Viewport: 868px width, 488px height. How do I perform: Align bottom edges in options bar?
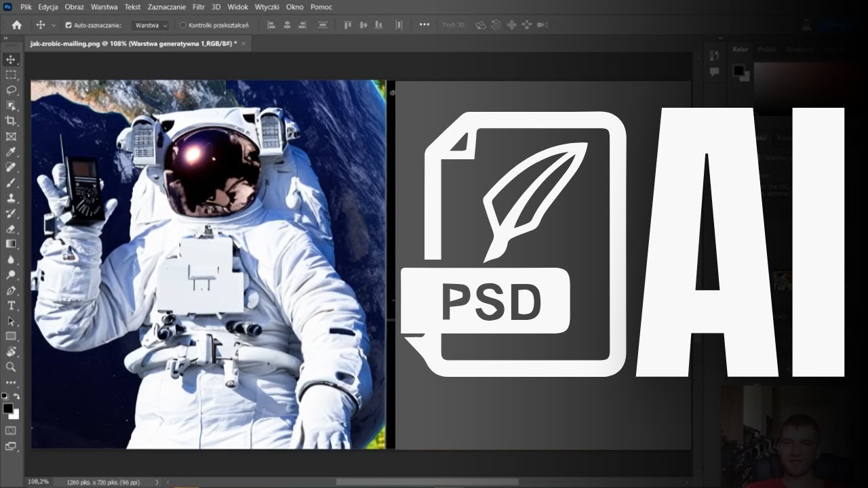379,25
